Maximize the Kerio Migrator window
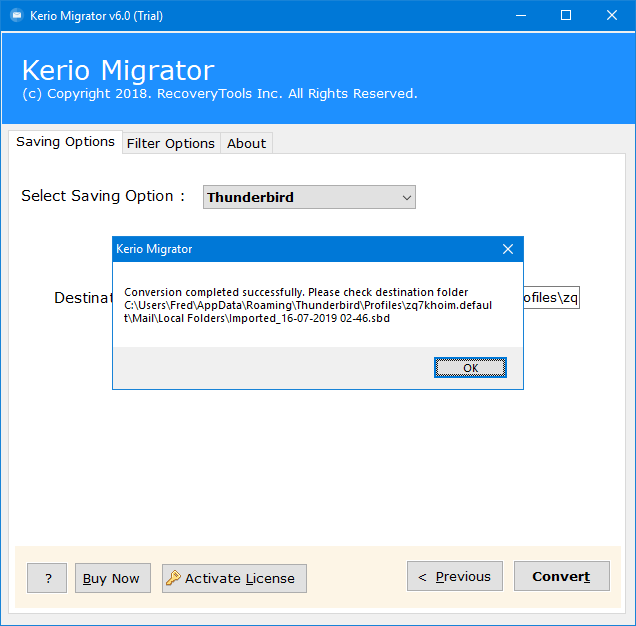 pos(566,15)
